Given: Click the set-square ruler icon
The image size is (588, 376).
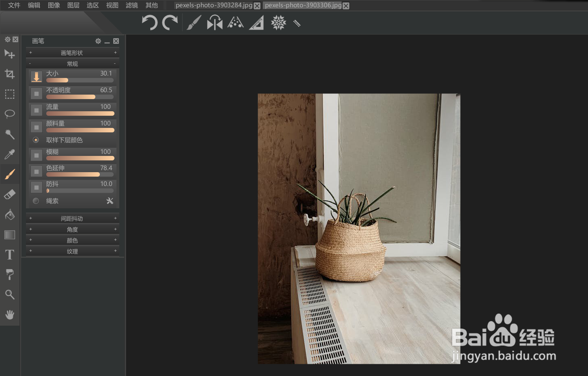Looking at the screenshot, I should click(256, 23).
